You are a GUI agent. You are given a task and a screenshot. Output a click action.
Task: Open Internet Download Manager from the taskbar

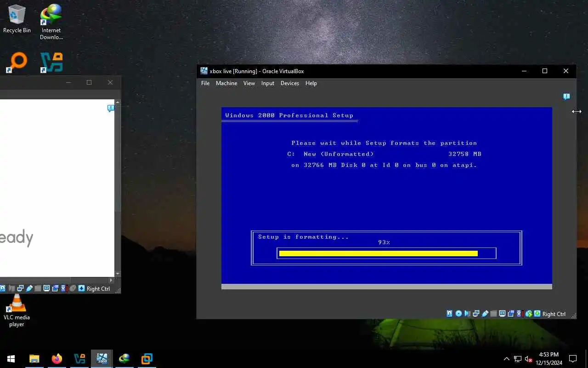click(x=124, y=359)
